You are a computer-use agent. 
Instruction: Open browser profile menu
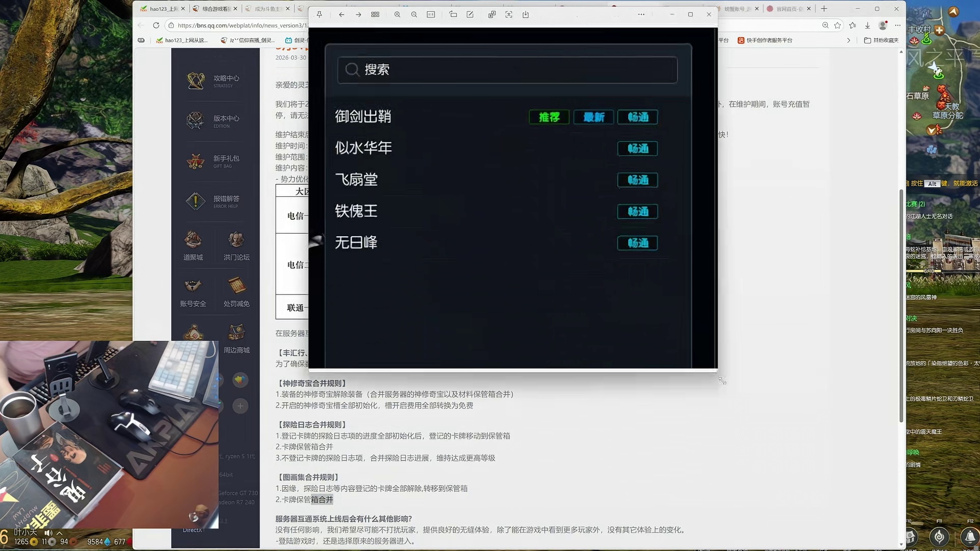coord(883,26)
